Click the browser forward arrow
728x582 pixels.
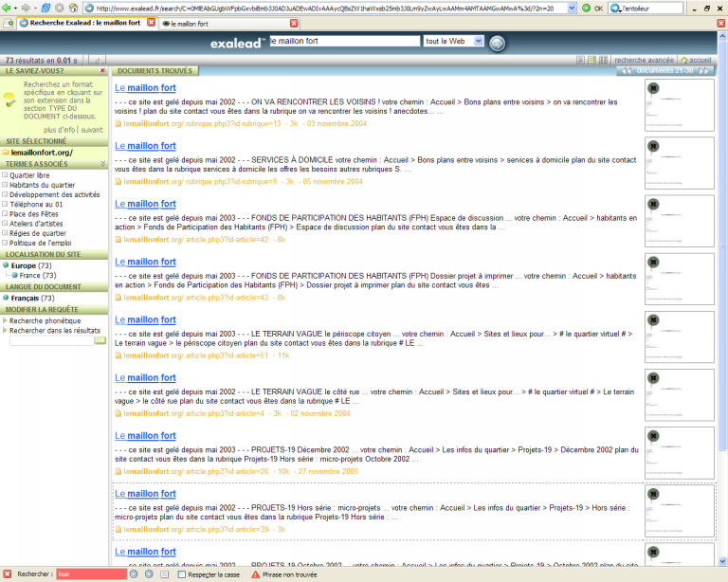click(x=26, y=8)
